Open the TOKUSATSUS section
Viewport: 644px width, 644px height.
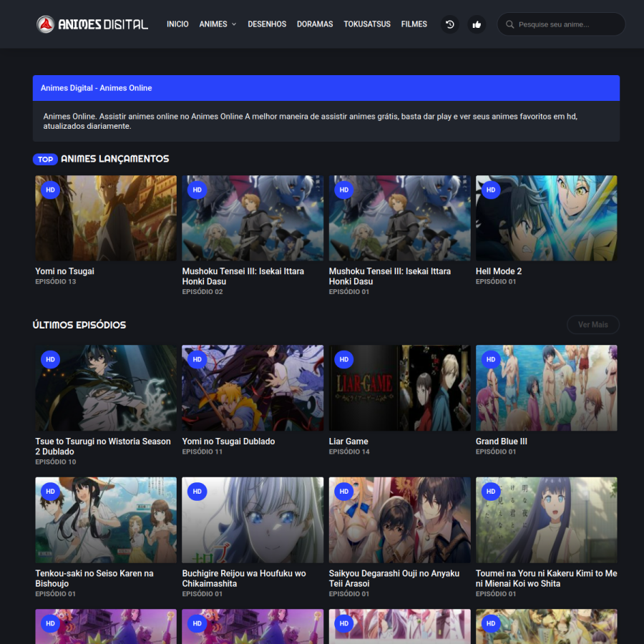367,24
